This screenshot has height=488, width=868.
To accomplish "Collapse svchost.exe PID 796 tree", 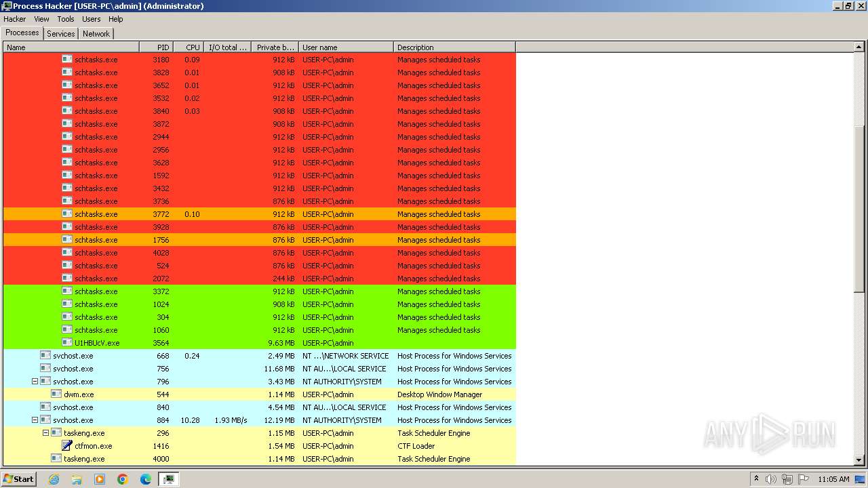I will 35,382.
